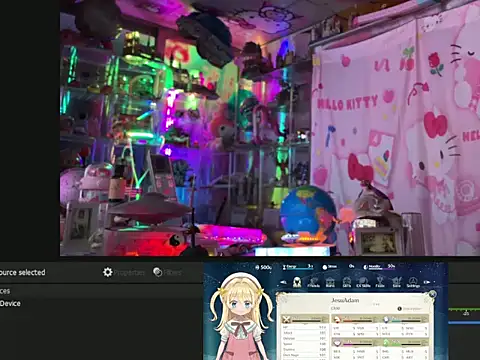
Task: Open the Save icon in the game menu
Action: click(396, 283)
